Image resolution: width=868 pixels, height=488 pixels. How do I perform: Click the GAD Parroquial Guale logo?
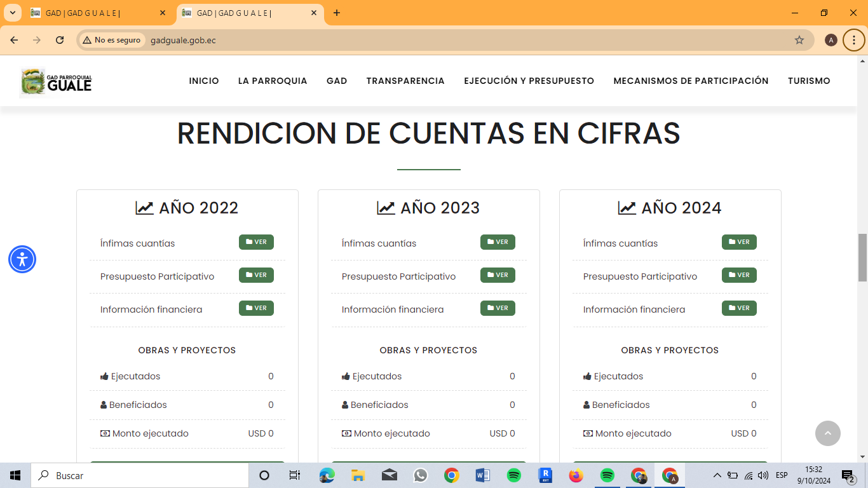[57, 81]
